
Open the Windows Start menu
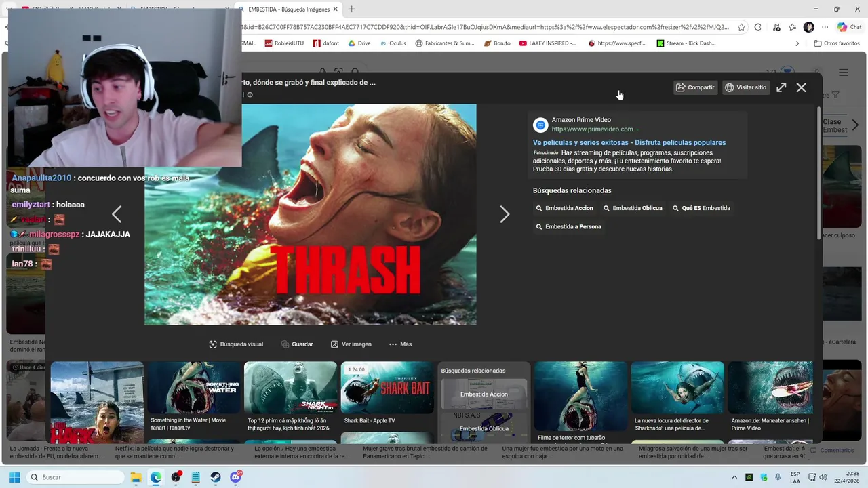14,477
